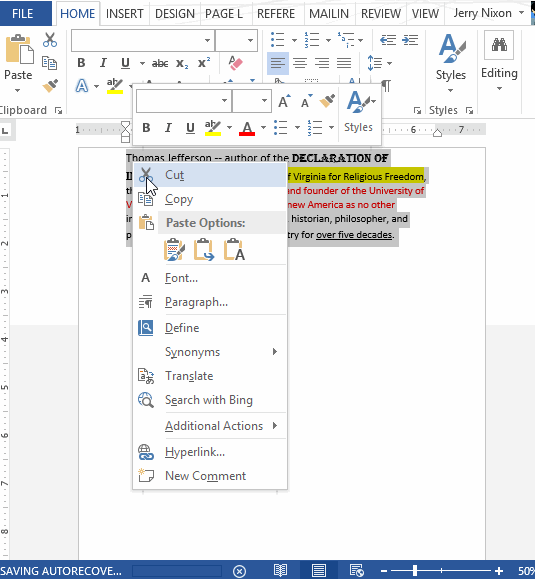Choose Copy from the context menu
535x579 pixels.
pos(210,199)
